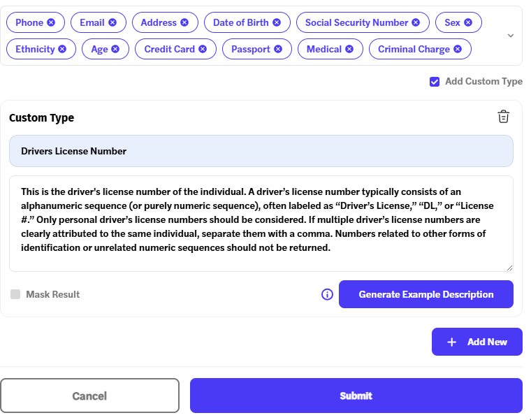
Task: Remove the Social Security Number tag
Action: coord(416,22)
